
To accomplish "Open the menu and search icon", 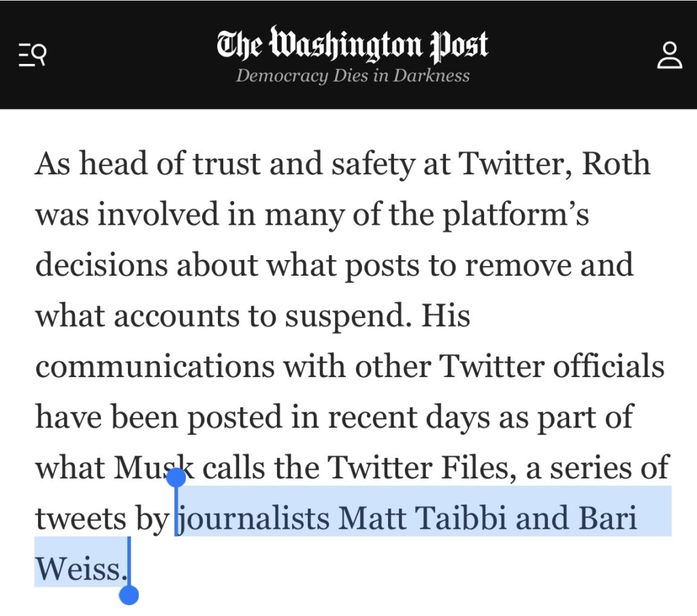I will point(32,54).
